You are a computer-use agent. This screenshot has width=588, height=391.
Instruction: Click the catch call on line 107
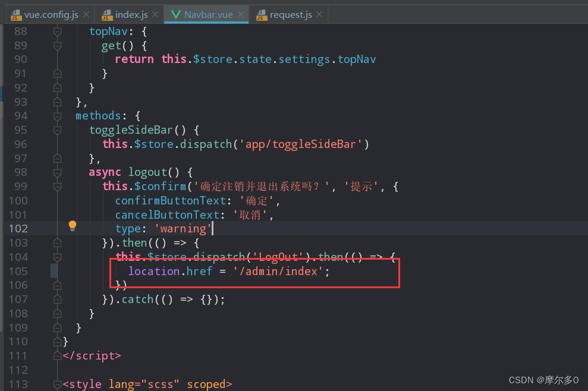pyautogui.click(x=137, y=299)
